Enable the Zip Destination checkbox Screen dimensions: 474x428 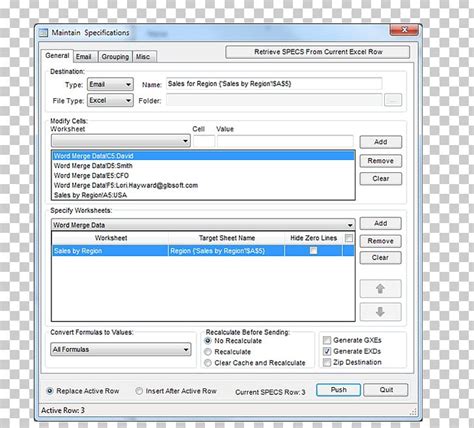pos(327,362)
